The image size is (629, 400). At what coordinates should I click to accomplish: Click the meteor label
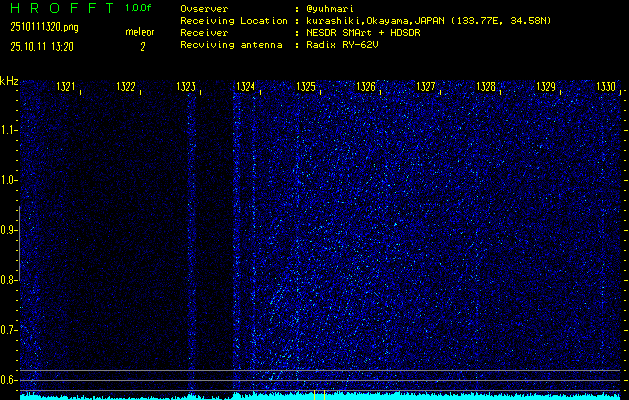140,32
